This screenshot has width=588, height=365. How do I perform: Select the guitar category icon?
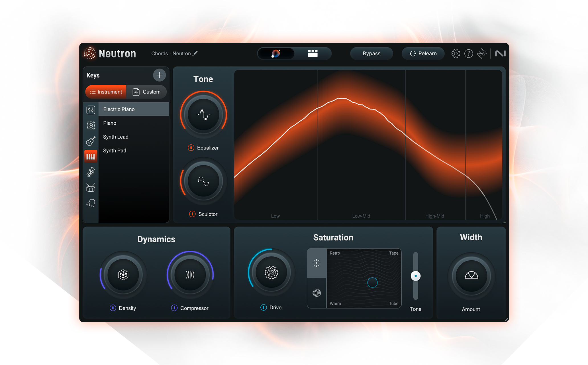tap(91, 141)
